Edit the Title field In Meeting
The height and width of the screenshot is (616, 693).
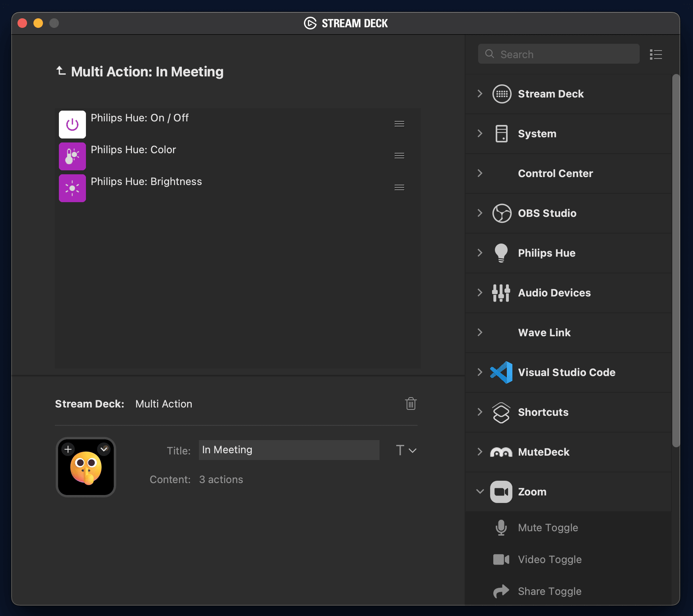coord(289,450)
